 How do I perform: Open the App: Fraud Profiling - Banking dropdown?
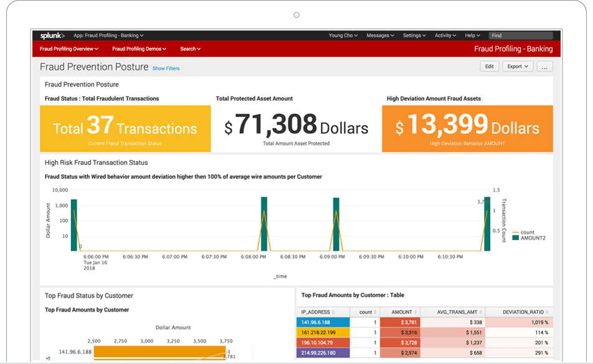108,35
